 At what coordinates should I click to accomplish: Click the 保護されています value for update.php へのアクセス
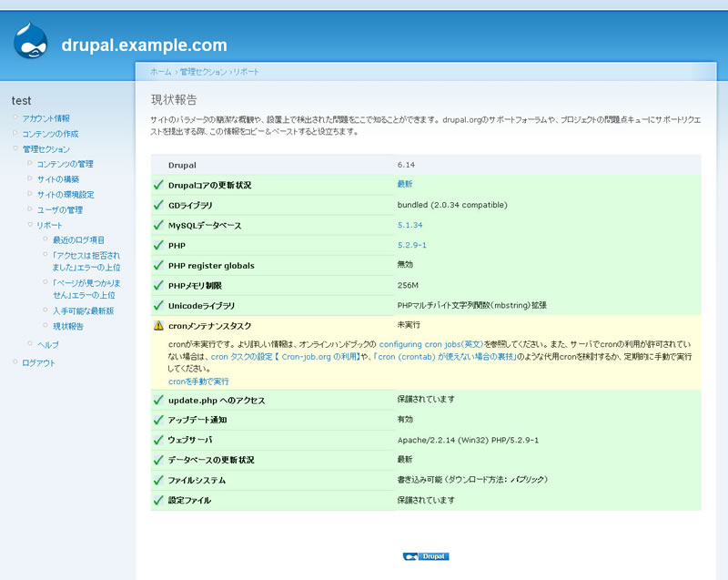click(426, 400)
